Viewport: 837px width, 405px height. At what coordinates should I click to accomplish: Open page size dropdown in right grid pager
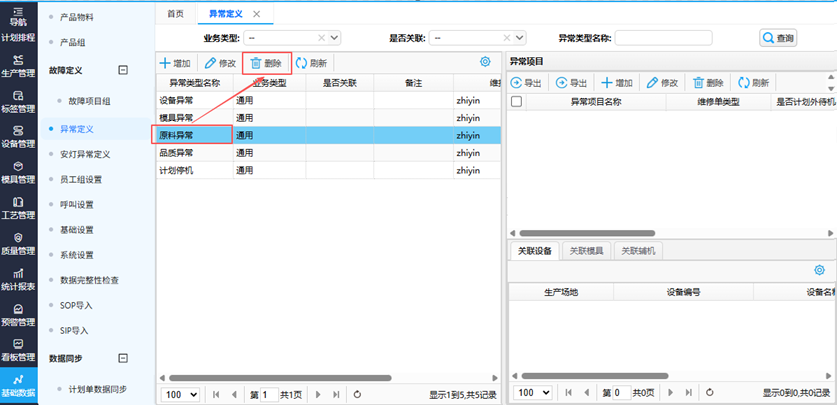533,393
